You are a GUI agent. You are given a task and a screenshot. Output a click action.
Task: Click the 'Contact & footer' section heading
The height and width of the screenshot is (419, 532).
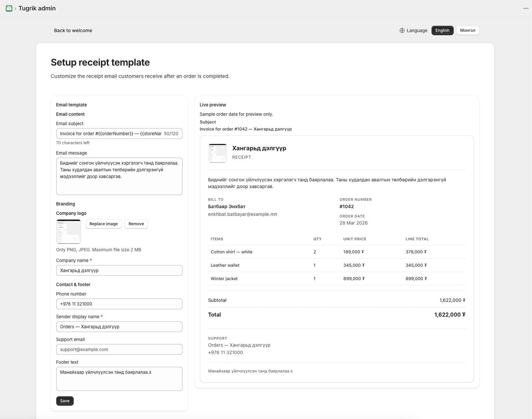(73, 284)
